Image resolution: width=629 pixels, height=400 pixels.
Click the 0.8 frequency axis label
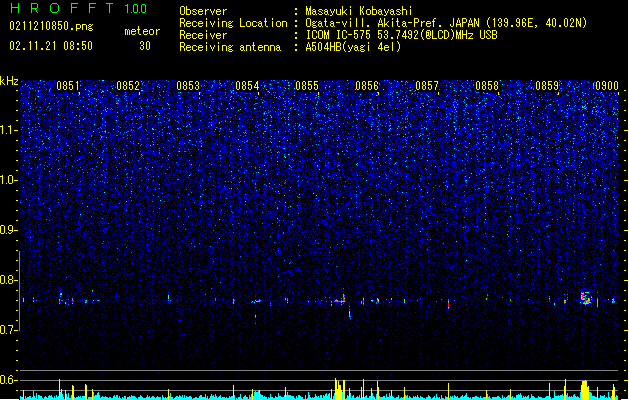click(x=9, y=280)
